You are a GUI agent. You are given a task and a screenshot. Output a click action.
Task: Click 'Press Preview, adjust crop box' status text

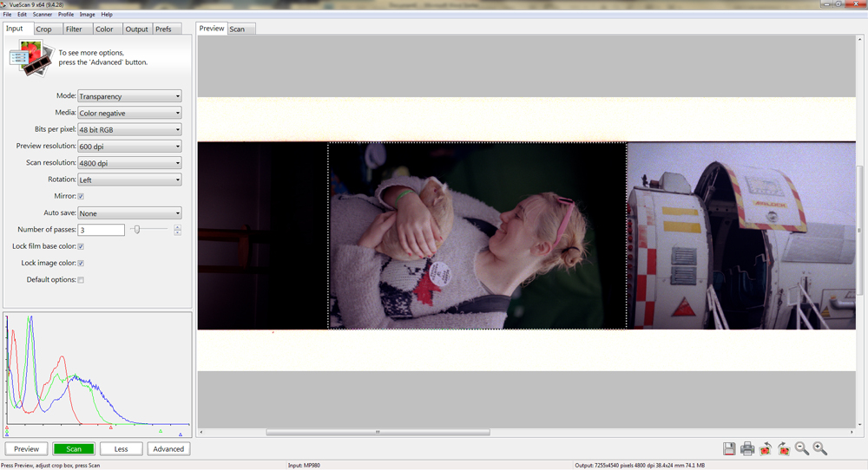tap(50, 466)
